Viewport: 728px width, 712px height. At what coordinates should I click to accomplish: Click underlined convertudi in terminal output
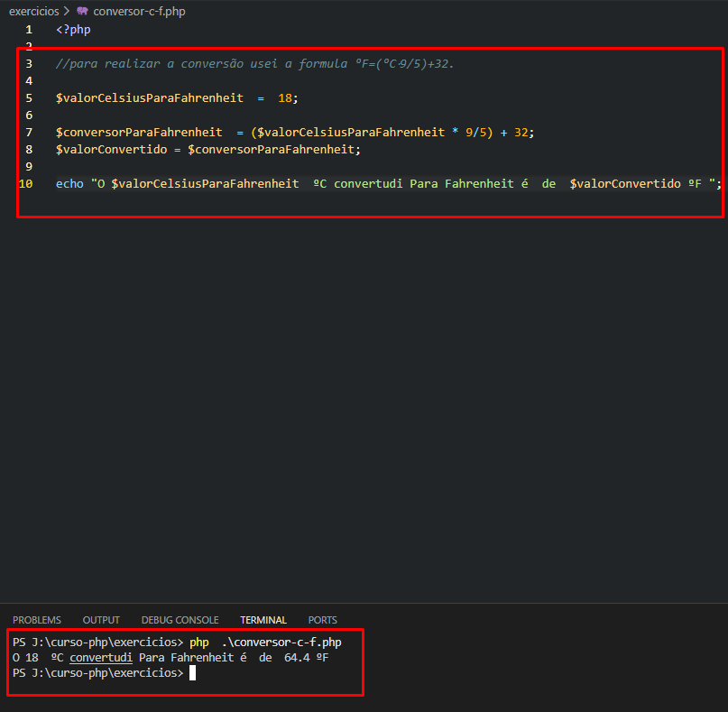coord(101,658)
